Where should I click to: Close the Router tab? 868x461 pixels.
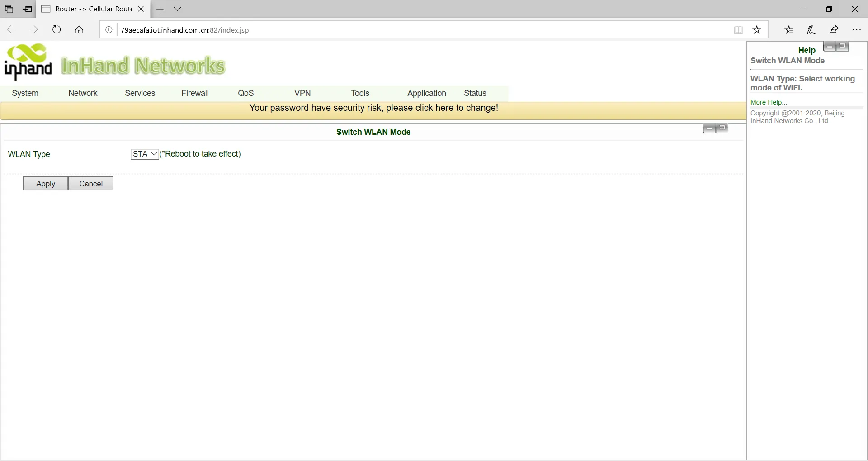tap(141, 9)
